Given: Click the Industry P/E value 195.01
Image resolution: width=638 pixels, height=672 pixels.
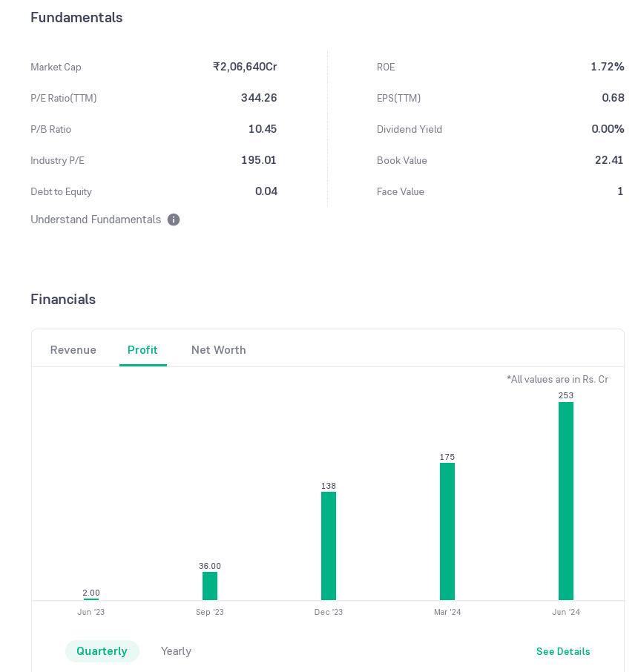Looking at the screenshot, I should coord(259,160).
